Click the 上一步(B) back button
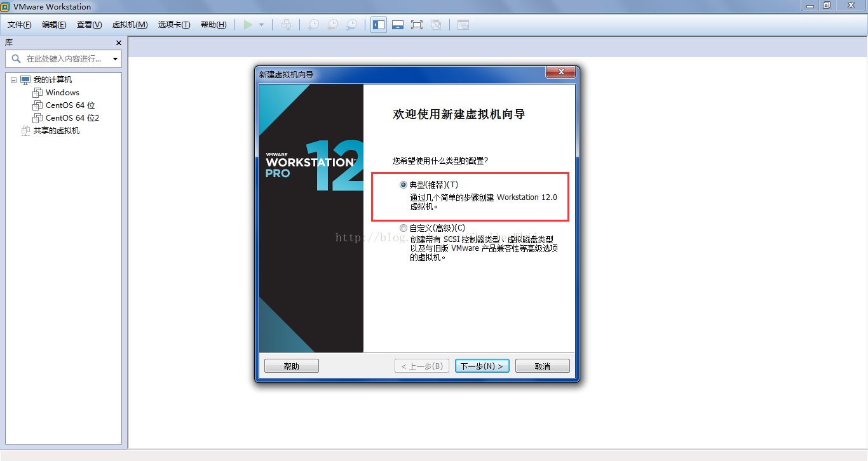Screen dimensions: 868x461 pyautogui.click(x=422, y=366)
